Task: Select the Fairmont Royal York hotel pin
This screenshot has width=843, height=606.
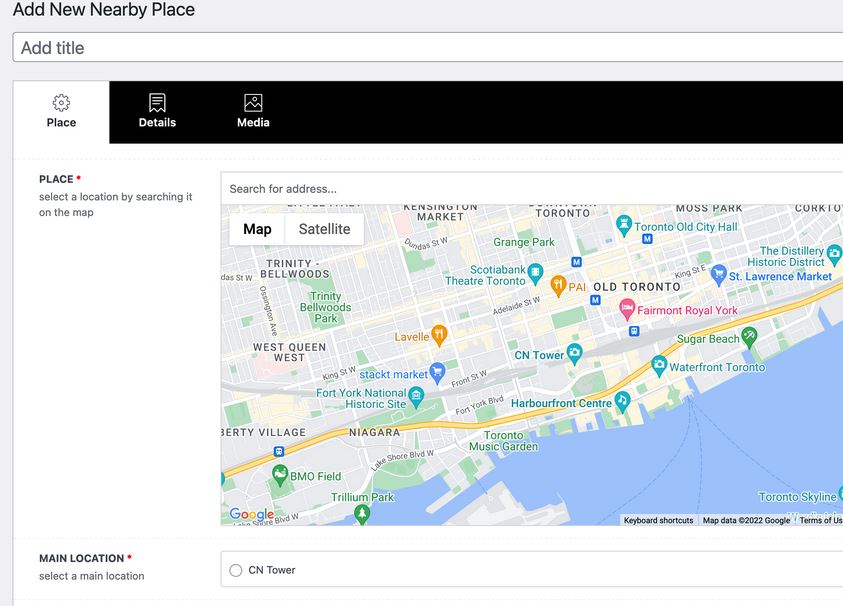Action: point(627,309)
